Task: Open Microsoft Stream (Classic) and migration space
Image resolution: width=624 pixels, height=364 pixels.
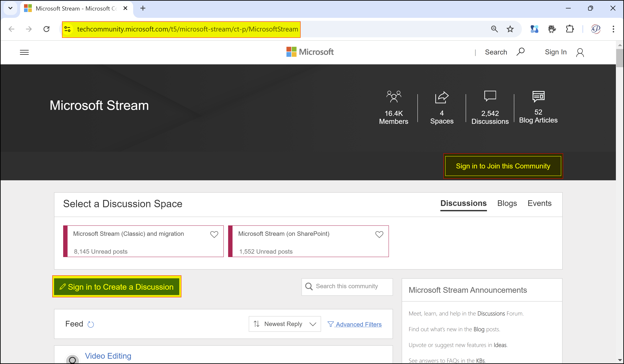Action: 143,241
